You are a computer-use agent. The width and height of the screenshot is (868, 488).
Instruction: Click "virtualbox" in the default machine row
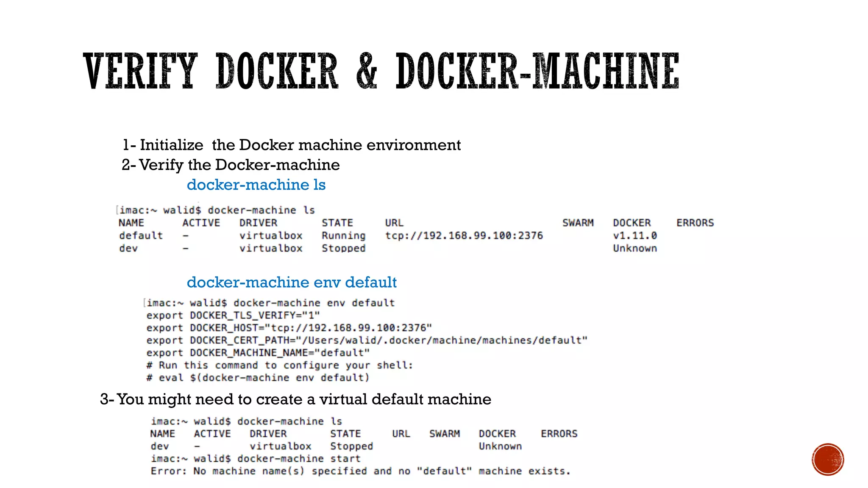(x=271, y=236)
